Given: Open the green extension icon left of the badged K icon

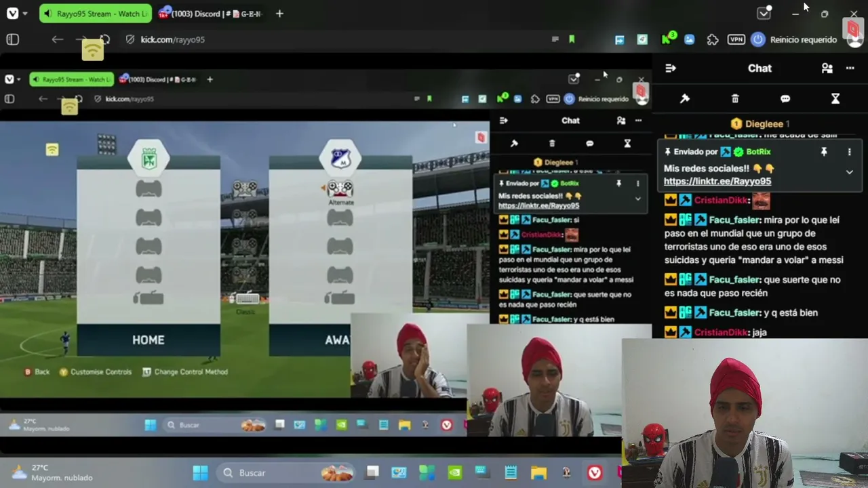Looking at the screenshot, I should click(642, 39).
